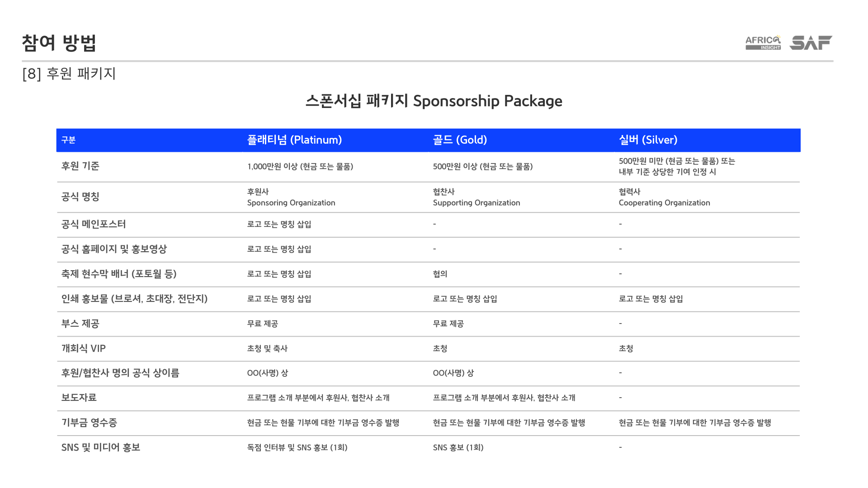Click 협의 in the Gold banner row

coord(440,274)
